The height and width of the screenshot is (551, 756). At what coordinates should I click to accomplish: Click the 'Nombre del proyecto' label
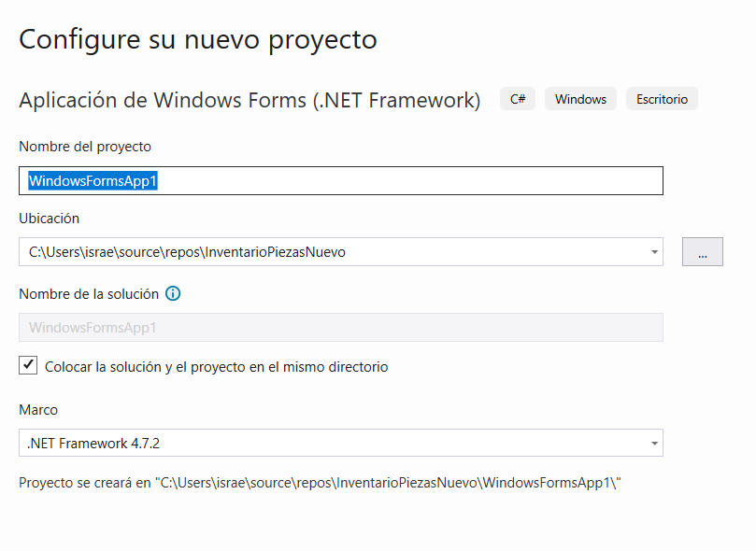[85, 147]
